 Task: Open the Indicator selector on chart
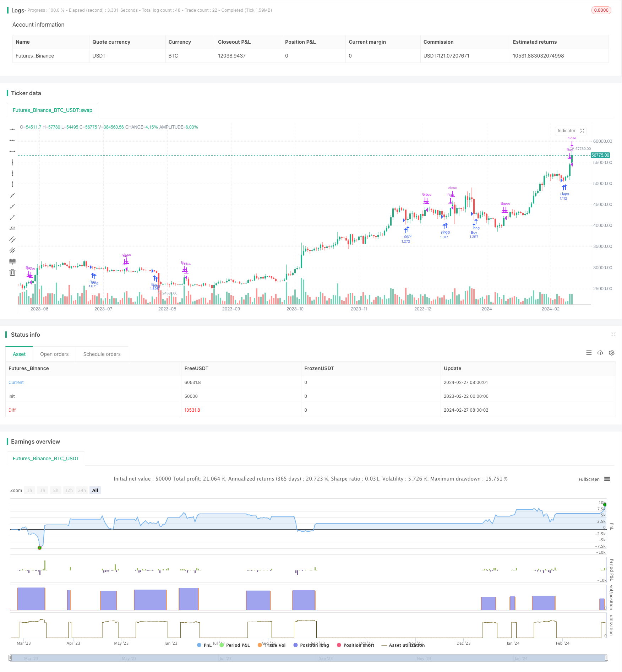tap(566, 131)
